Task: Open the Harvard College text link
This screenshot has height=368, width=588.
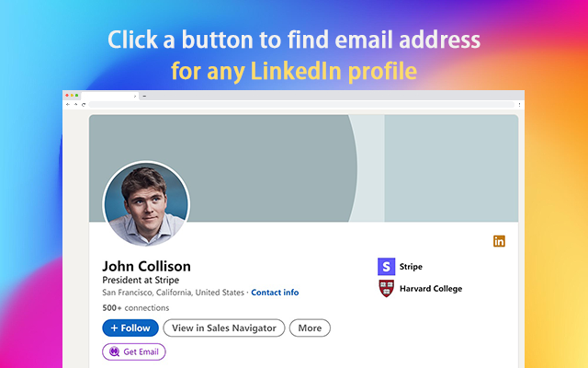Action: (431, 289)
